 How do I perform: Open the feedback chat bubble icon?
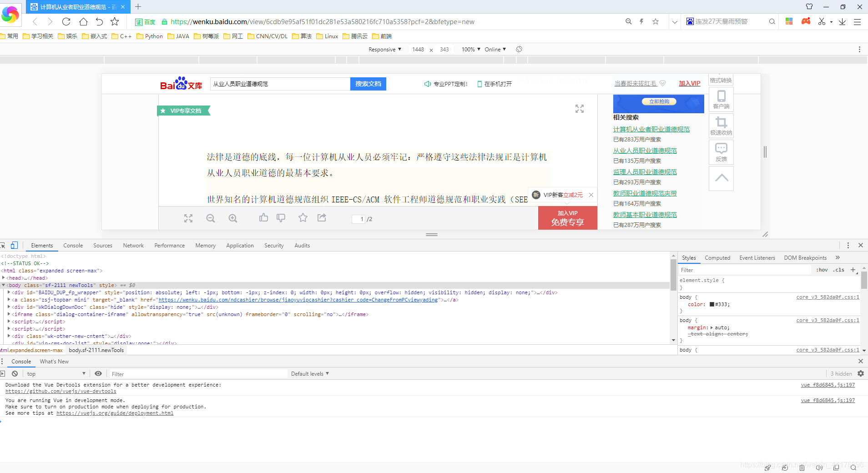[721, 152]
